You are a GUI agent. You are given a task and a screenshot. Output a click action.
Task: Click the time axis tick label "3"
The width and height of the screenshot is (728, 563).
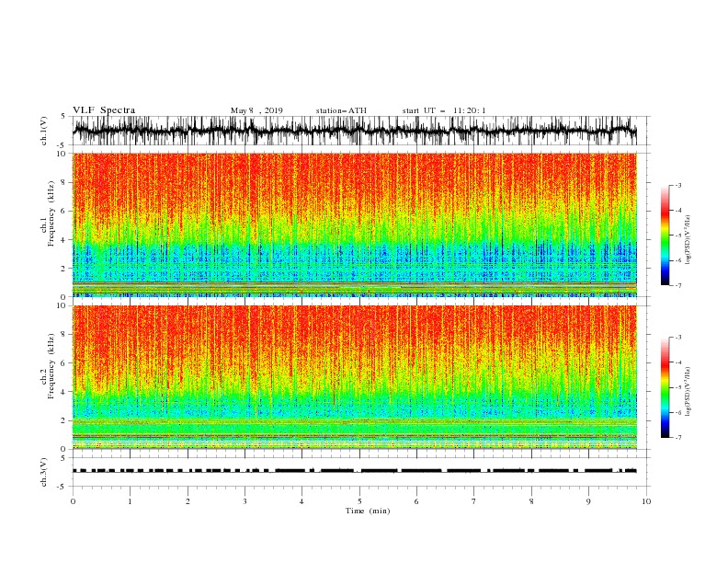click(x=245, y=501)
